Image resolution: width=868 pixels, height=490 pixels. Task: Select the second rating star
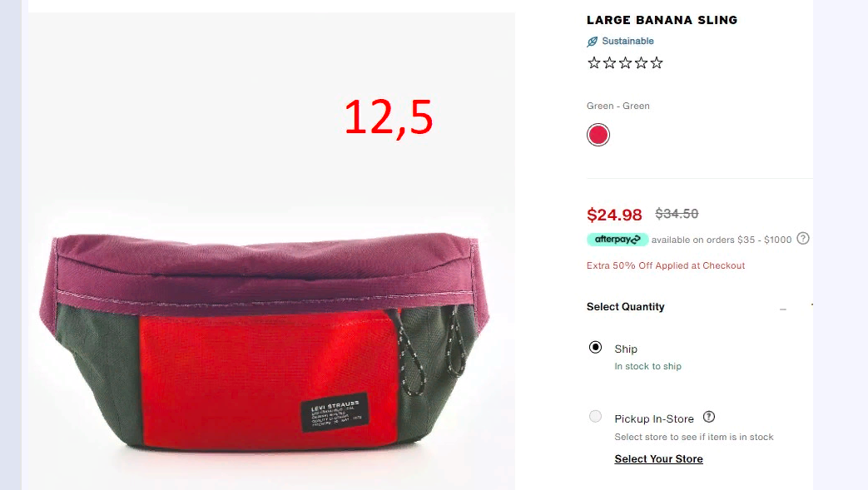pyautogui.click(x=609, y=62)
